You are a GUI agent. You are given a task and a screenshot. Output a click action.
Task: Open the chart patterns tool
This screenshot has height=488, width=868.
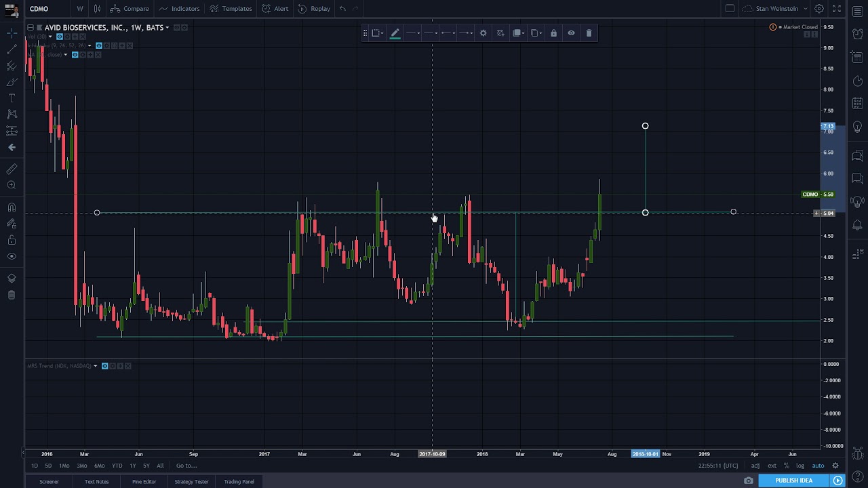12,115
